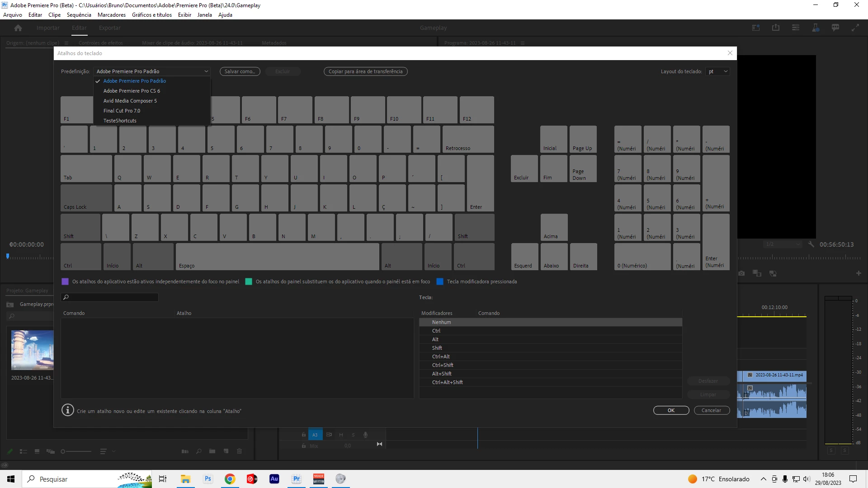This screenshot has width=868, height=488.
Task: Open the beta flask icon in header
Action: coord(816,28)
